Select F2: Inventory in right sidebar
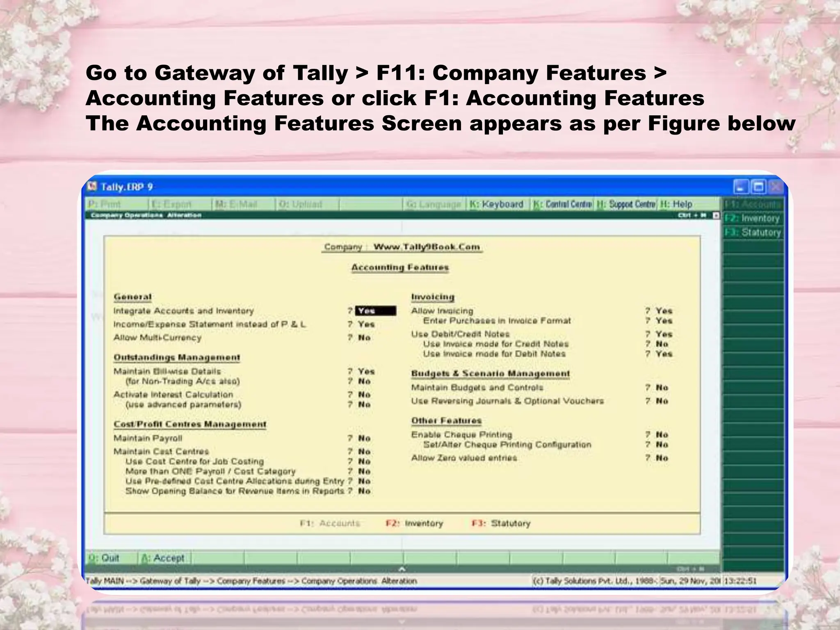This screenshot has height=630, width=840. click(x=753, y=218)
